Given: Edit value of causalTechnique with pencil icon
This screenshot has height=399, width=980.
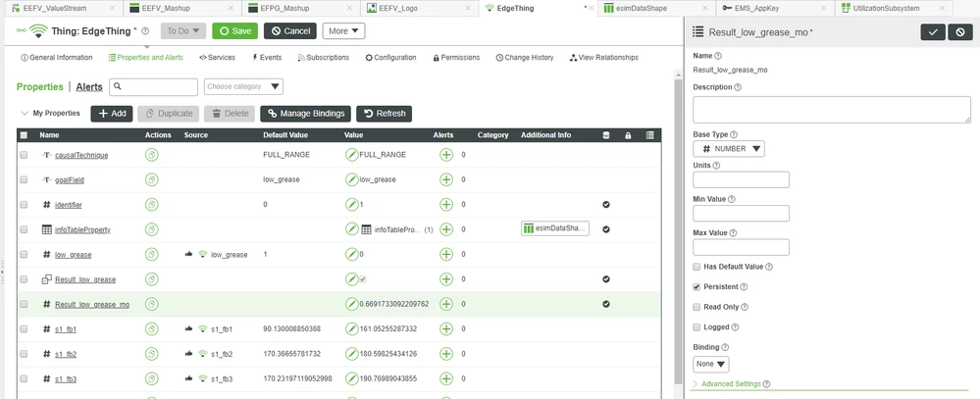Looking at the screenshot, I should point(352,155).
